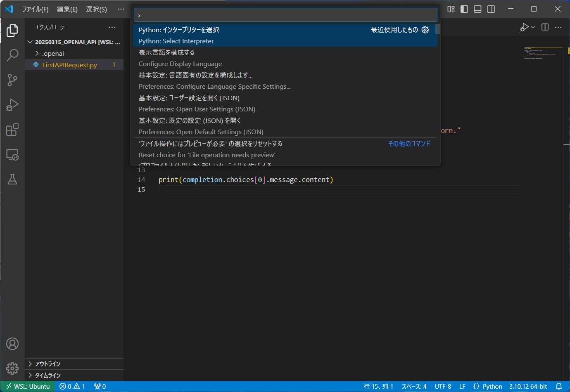
Task: Open the 編集(E) menu
Action: tap(67, 9)
